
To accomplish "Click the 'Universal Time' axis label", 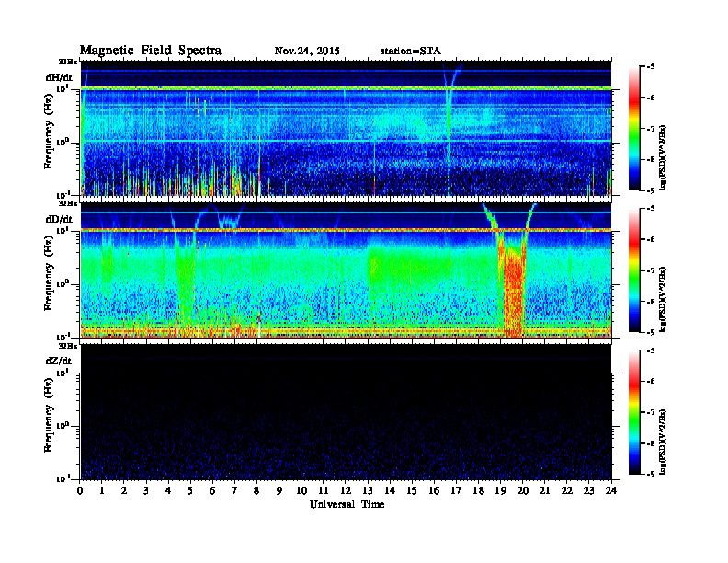I will 347,504.
